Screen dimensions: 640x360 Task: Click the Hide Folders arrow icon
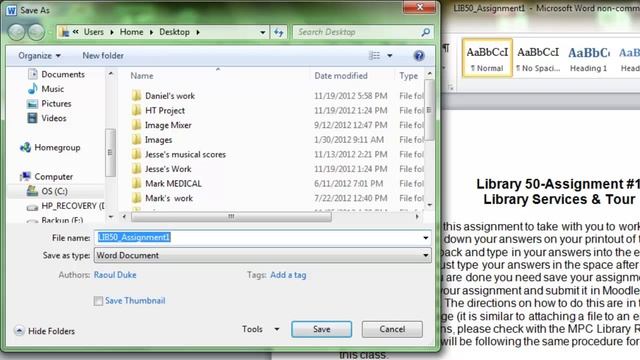click(19, 331)
